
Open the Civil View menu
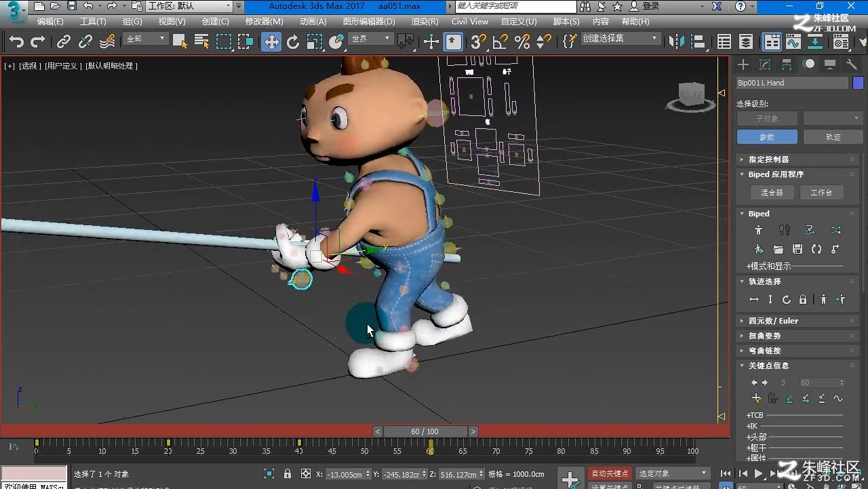click(x=470, y=22)
